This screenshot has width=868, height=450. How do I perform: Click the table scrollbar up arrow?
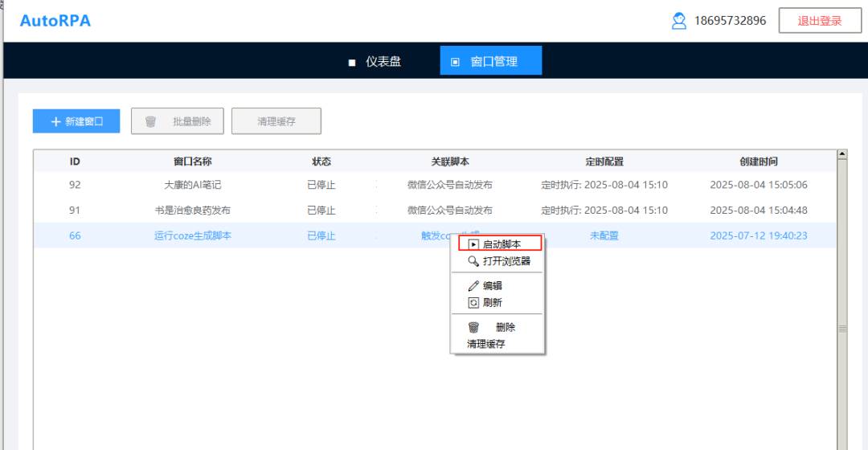(x=842, y=154)
